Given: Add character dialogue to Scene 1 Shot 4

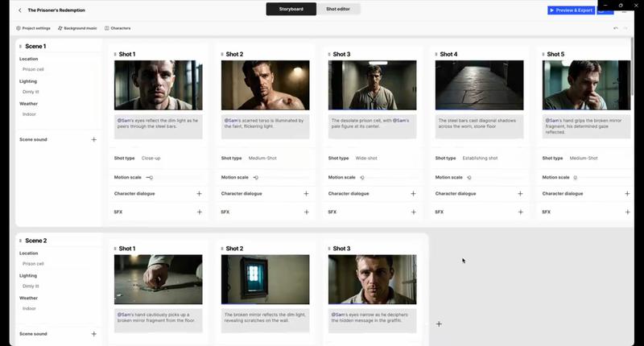Looking at the screenshot, I should [520, 194].
